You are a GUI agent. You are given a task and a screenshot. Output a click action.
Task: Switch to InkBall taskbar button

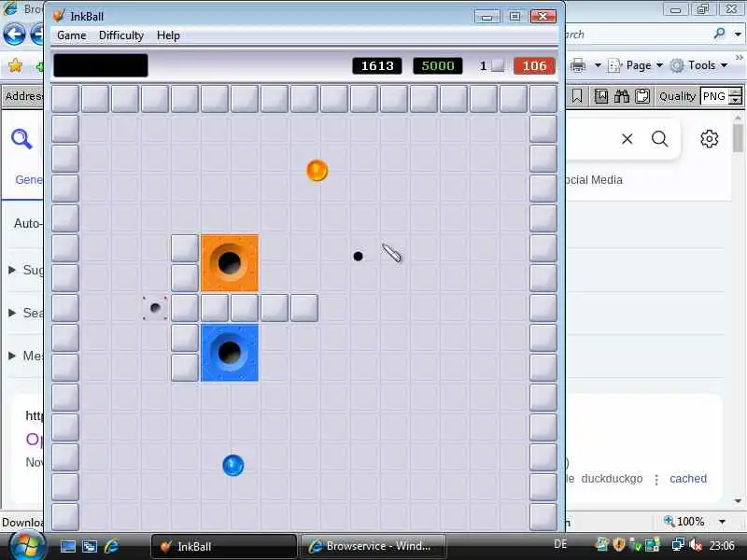pyautogui.click(x=223, y=546)
